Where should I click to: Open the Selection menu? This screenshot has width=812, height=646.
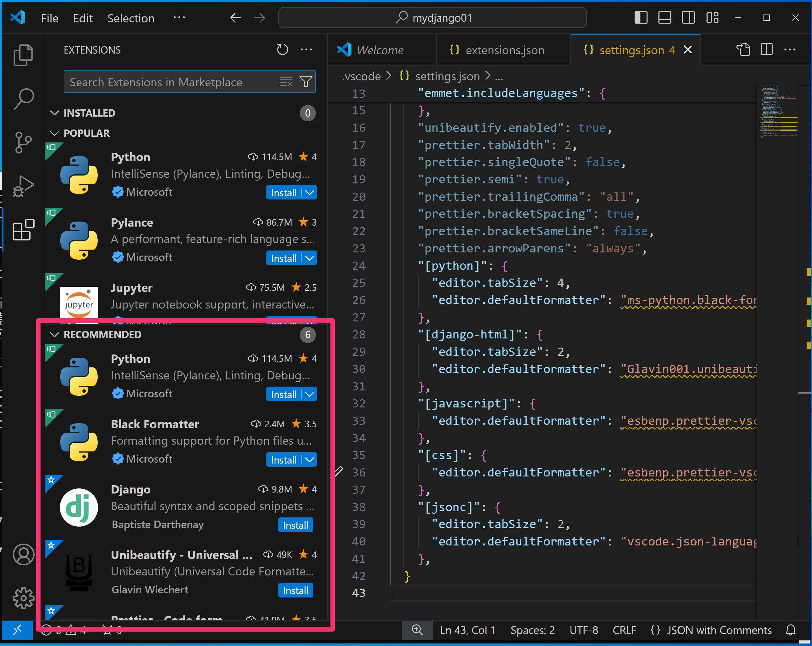(131, 18)
